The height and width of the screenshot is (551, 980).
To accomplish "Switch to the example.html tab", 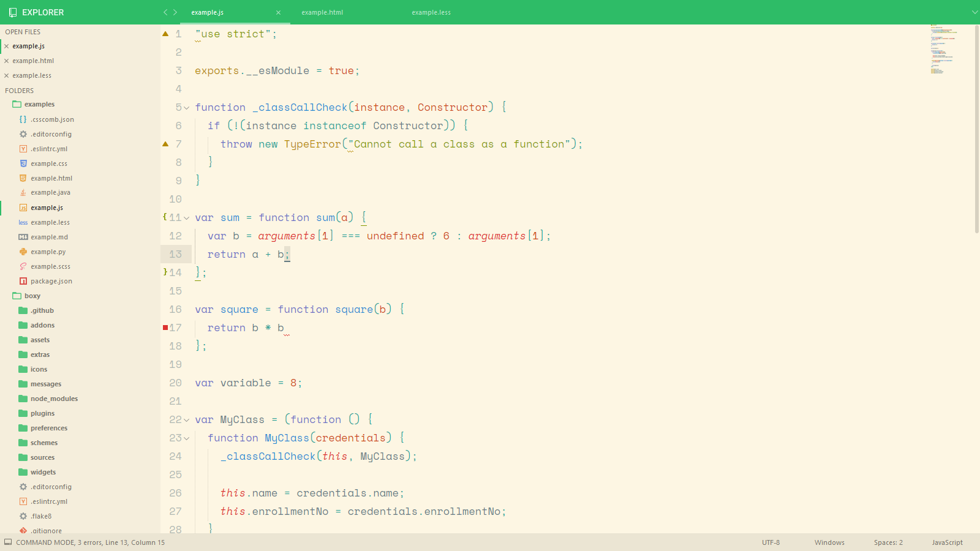I will pos(322,12).
